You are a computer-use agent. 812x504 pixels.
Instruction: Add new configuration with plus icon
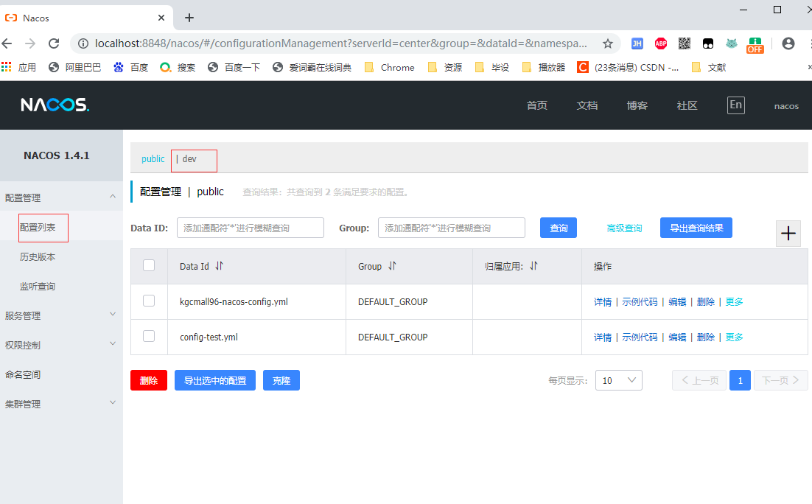pyautogui.click(x=788, y=234)
